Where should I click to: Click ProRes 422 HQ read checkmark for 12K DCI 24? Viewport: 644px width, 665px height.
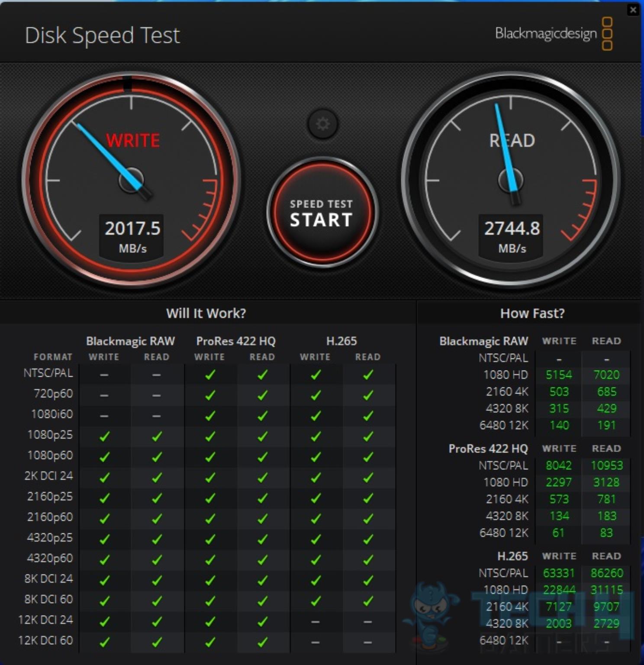pyautogui.click(x=262, y=621)
